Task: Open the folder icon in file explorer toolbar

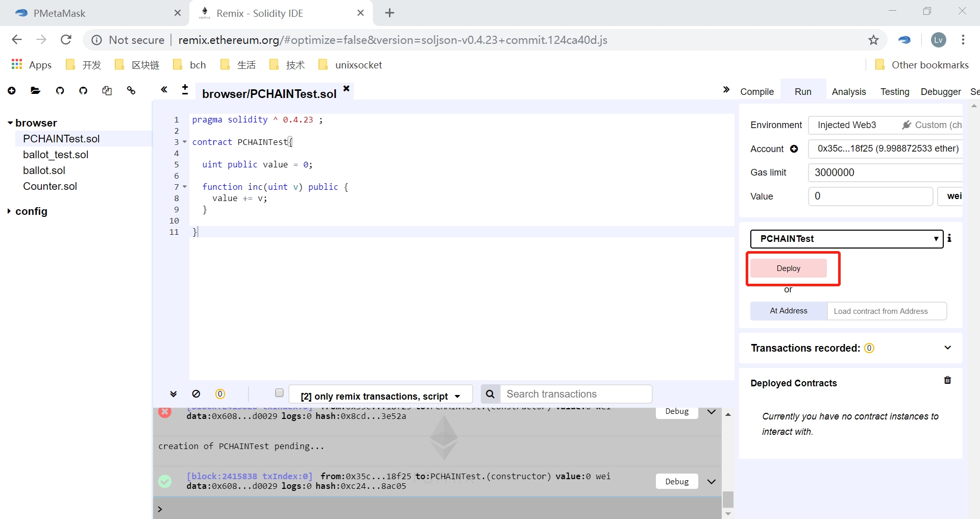Action: click(35, 91)
